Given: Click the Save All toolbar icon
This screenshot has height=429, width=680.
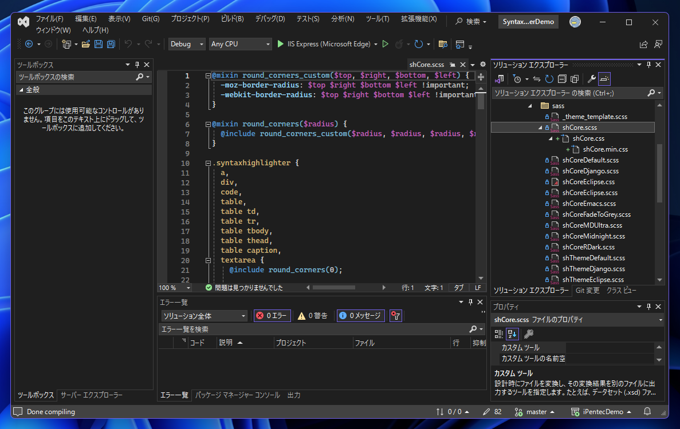Looking at the screenshot, I should (111, 44).
